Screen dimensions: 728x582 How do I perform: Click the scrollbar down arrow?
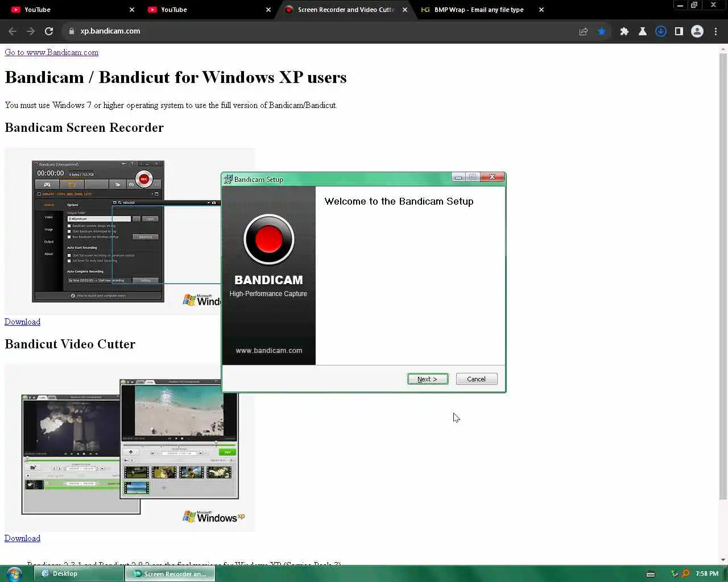(723, 559)
